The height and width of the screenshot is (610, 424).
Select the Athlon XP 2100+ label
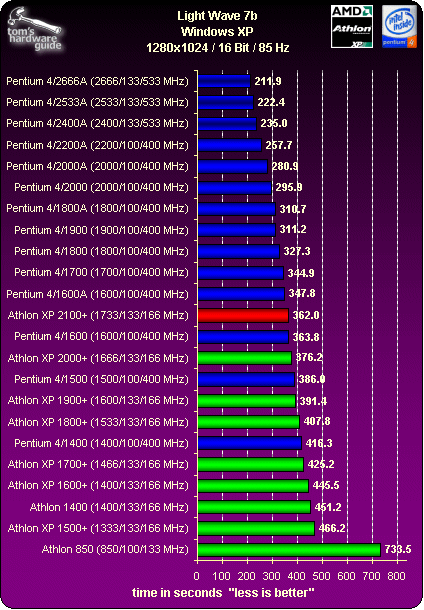[98, 315]
